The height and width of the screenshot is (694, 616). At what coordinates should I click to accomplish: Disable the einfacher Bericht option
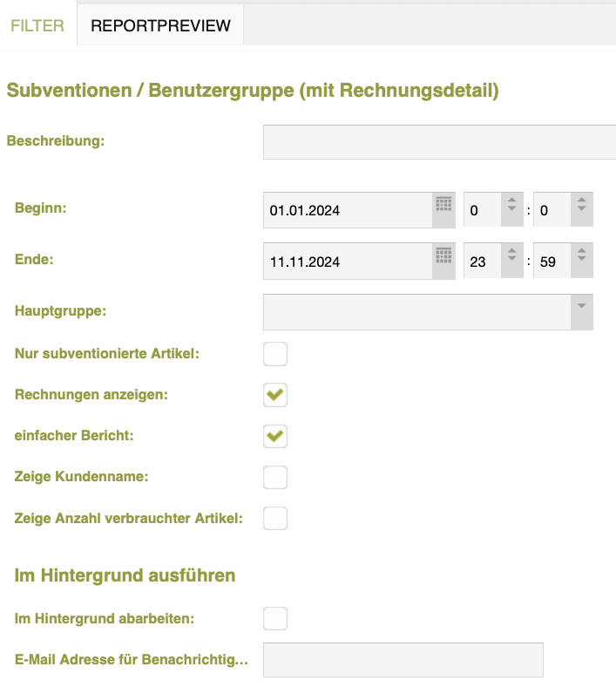coord(275,436)
